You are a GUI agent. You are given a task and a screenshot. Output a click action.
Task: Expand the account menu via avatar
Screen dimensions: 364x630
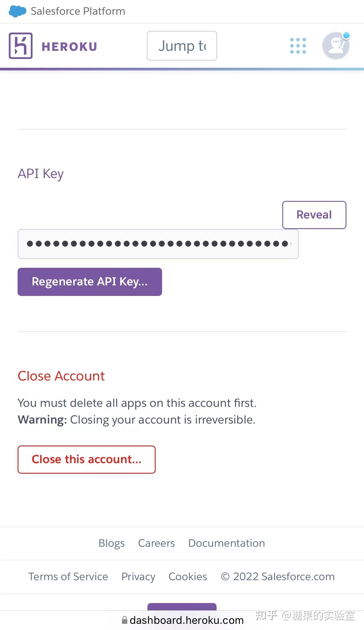(x=336, y=46)
